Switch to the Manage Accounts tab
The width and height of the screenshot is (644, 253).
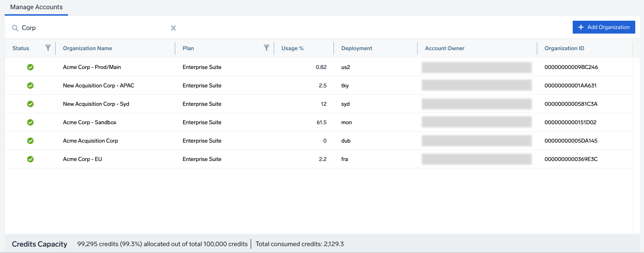[36, 7]
